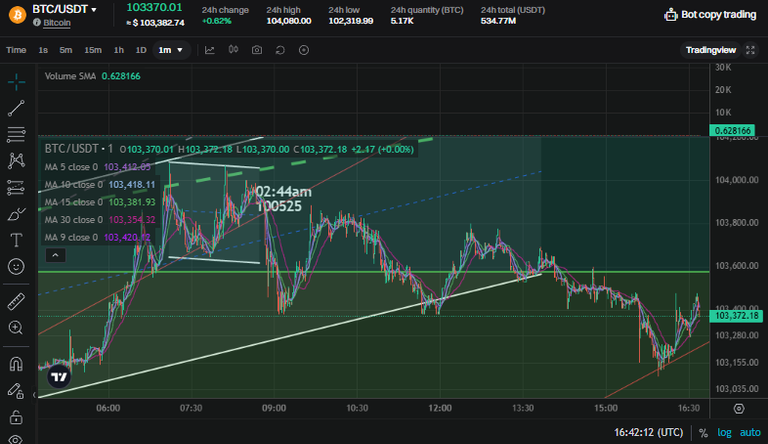Collapse the drawing toolbar side arrow

tap(34, 394)
